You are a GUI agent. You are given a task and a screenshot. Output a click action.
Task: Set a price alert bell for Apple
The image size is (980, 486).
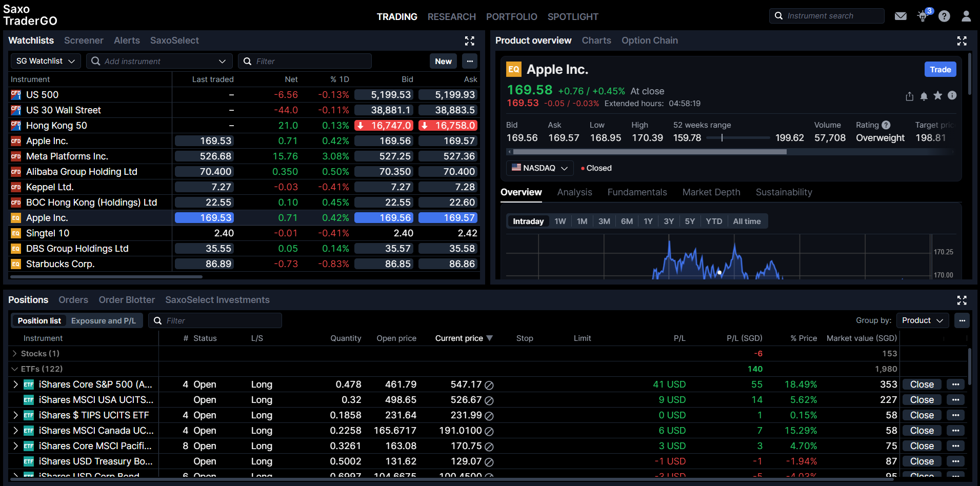point(924,96)
